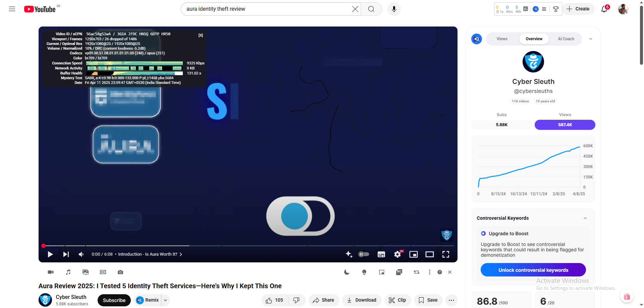The image size is (644, 308).
Task: Save the video to a playlist
Action: 428,300
